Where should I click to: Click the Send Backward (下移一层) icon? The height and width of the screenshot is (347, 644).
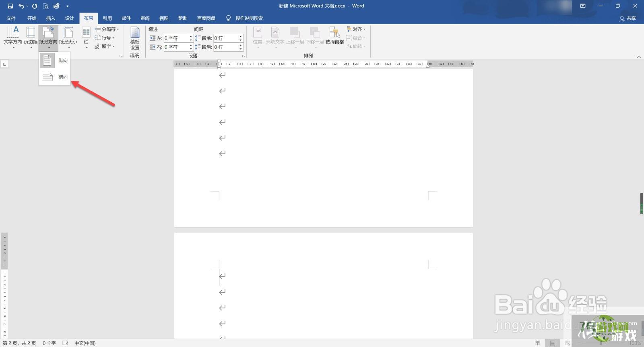point(315,38)
